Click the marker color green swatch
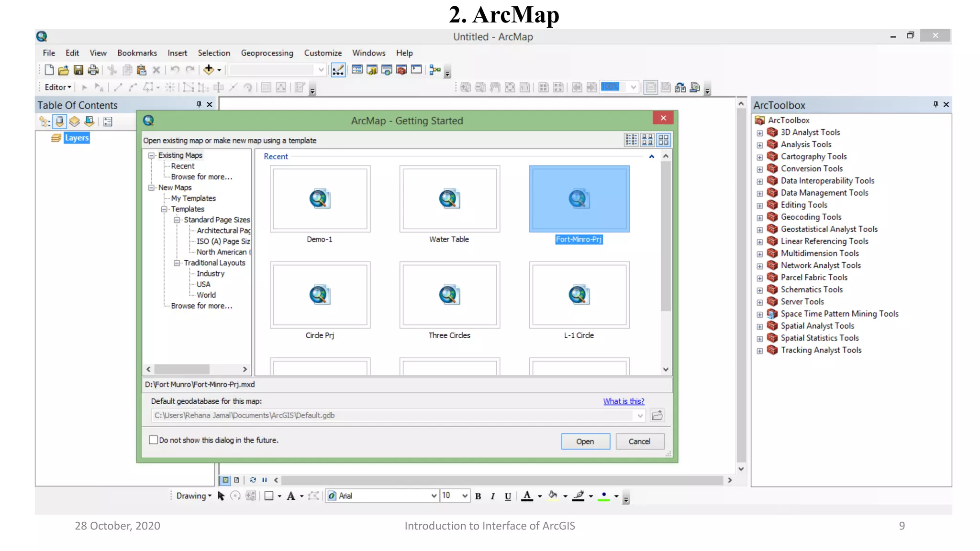The width and height of the screenshot is (980, 551). tap(604, 496)
